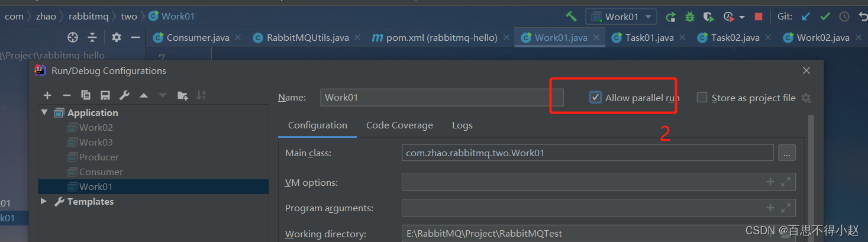Click the Name input field
The width and height of the screenshot is (868, 242).
[441, 98]
